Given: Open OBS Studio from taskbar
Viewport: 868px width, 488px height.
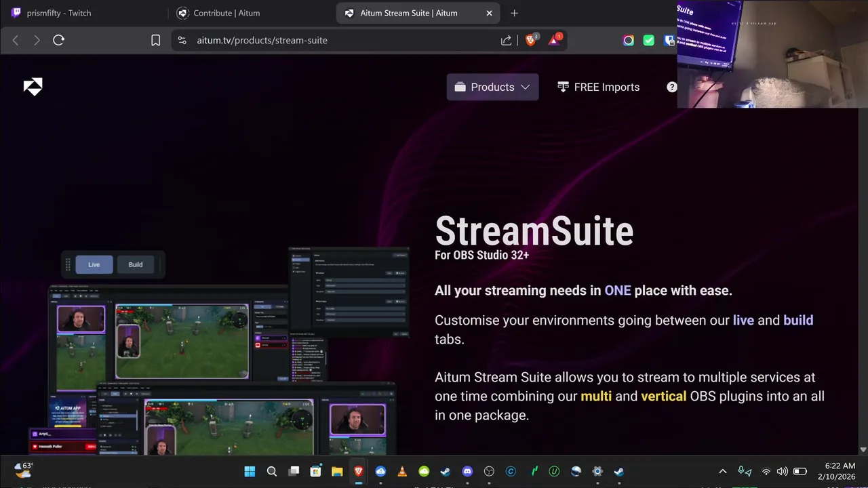Looking at the screenshot, I should point(489,471).
